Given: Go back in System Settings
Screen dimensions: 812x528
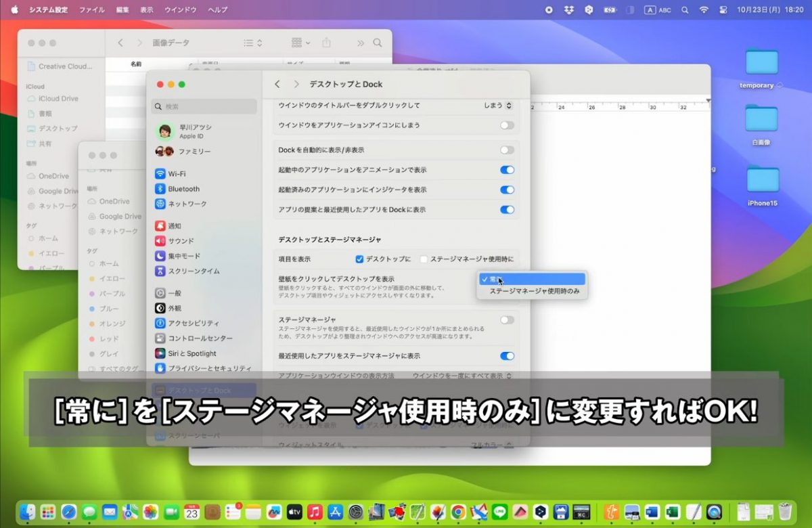Looking at the screenshot, I should [277, 84].
